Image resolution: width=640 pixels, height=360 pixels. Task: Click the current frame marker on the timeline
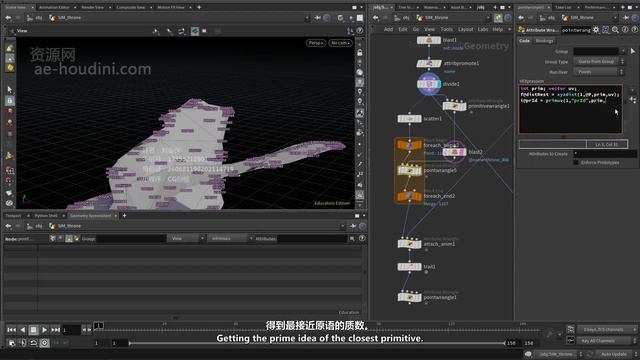click(x=98, y=326)
